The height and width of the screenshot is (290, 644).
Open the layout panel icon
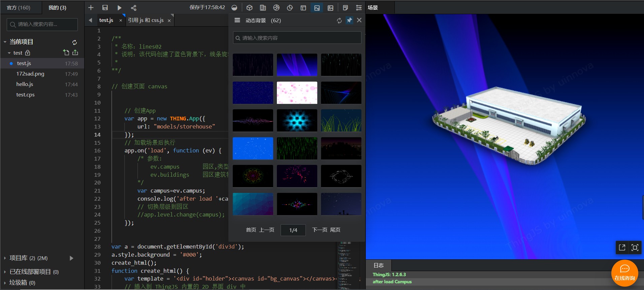point(303,7)
